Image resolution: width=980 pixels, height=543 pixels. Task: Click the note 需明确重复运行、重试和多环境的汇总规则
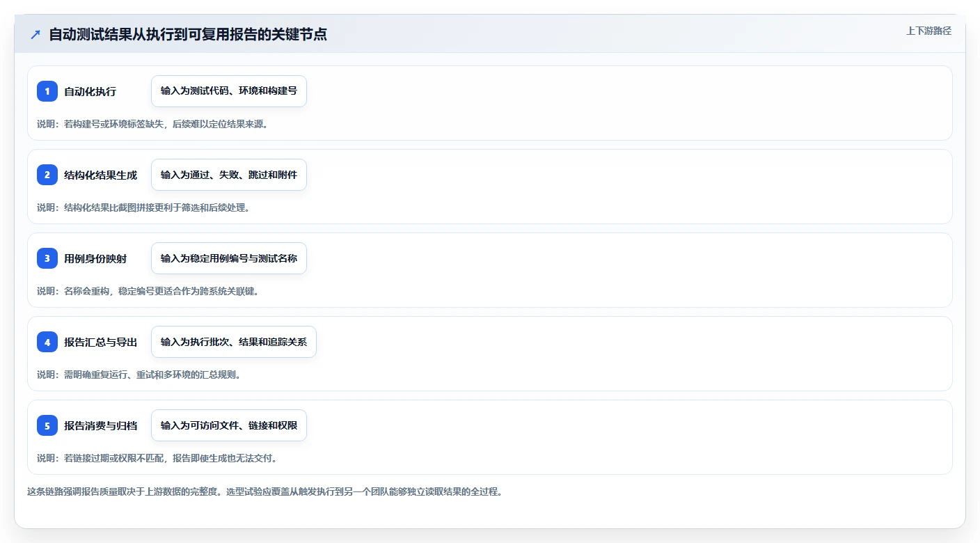(139, 375)
